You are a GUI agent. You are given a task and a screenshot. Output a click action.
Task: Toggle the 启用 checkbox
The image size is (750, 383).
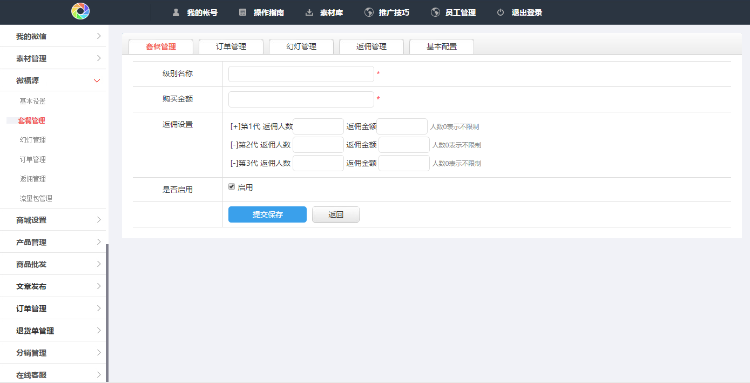coord(232,186)
